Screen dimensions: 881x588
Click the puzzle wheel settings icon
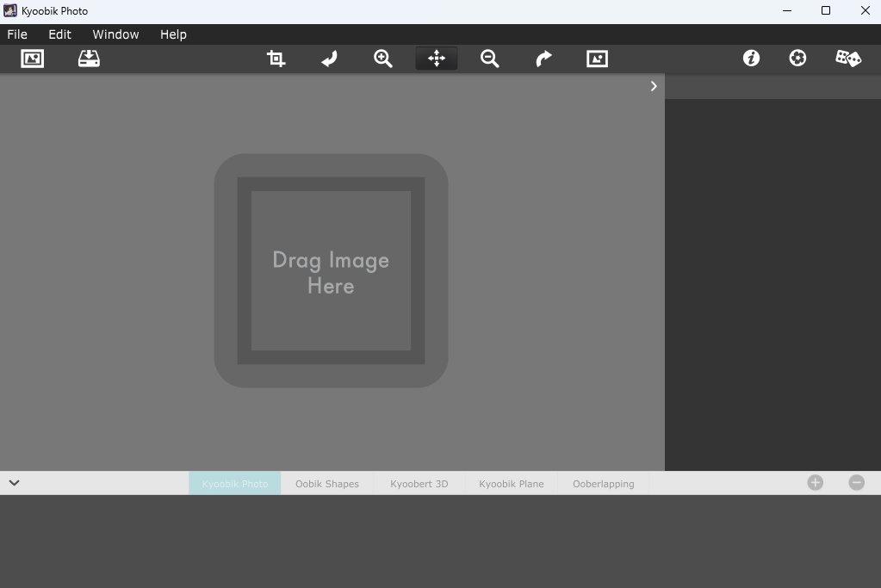click(x=797, y=58)
